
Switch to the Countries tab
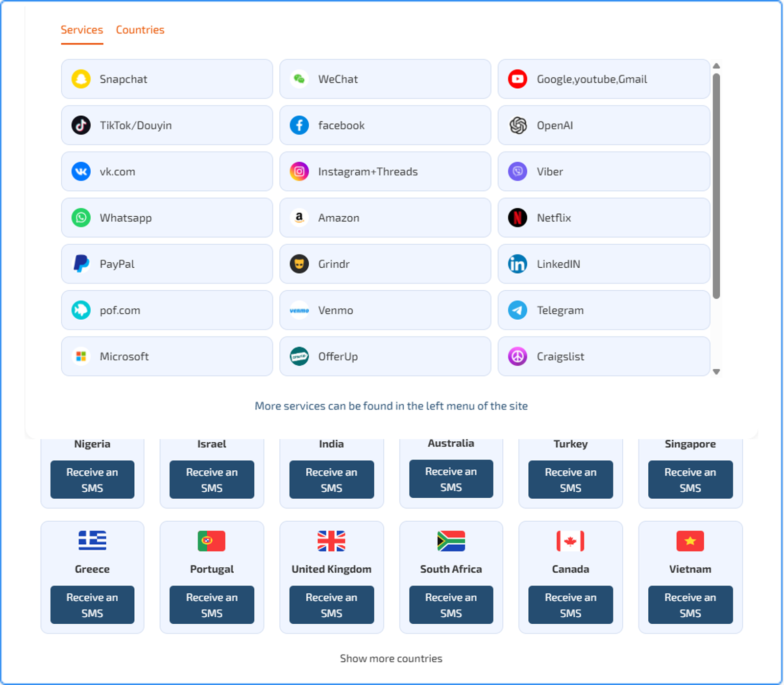point(140,30)
